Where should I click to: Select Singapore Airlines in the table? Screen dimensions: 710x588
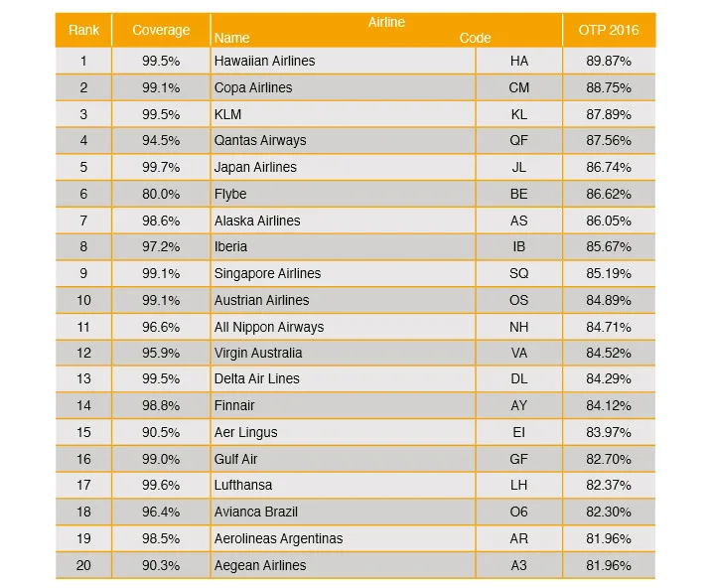click(x=267, y=273)
